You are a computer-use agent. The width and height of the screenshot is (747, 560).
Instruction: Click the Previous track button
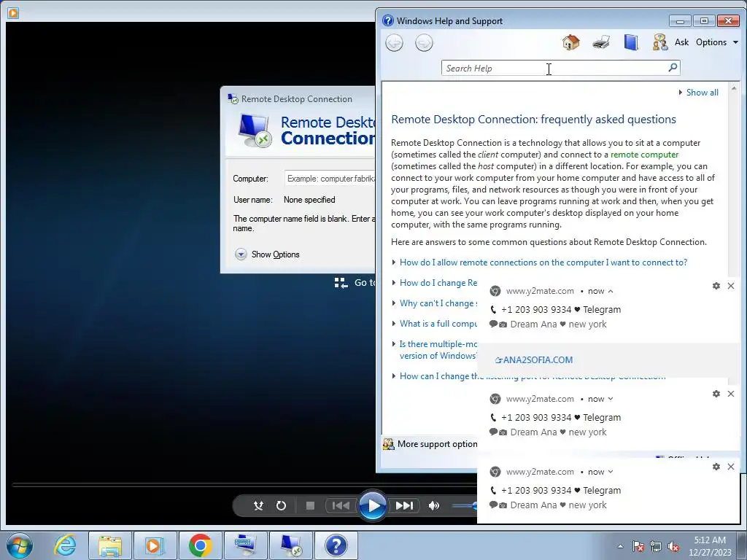(x=341, y=506)
